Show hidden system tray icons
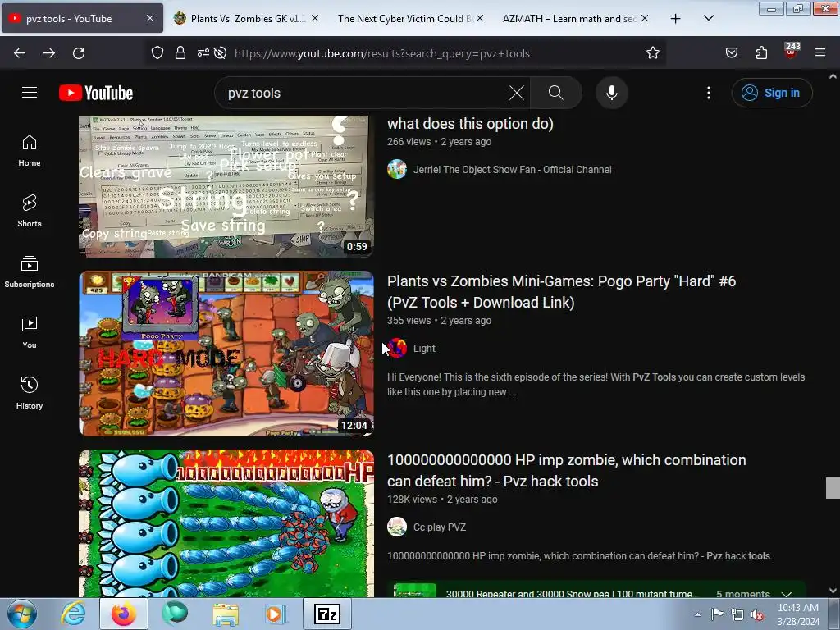 [x=697, y=614]
